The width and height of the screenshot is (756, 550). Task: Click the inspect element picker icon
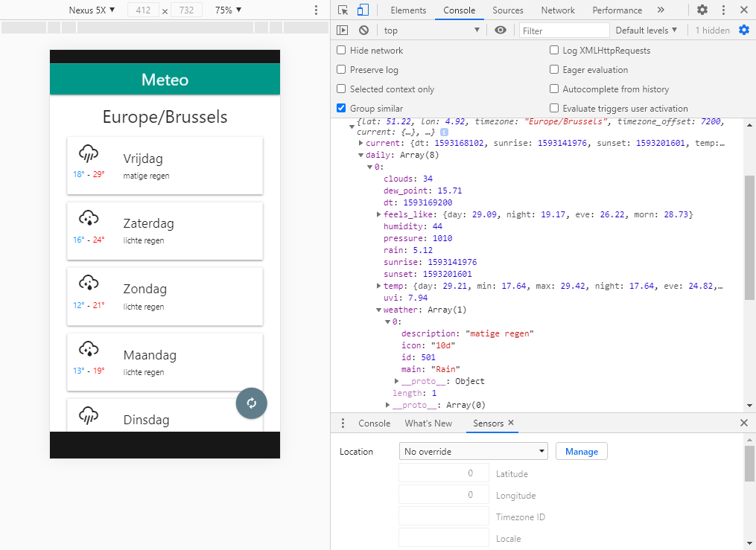pyautogui.click(x=343, y=10)
